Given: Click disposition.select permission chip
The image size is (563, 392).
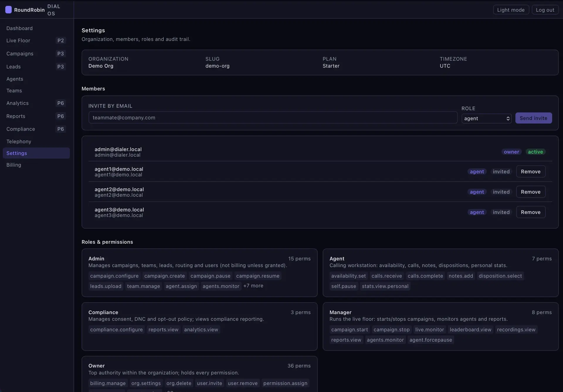Looking at the screenshot, I should 500,276.
